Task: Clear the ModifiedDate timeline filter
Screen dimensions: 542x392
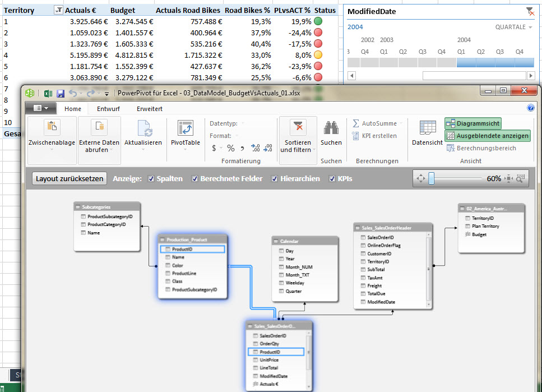Action: pyautogui.click(x=530, y=11)
